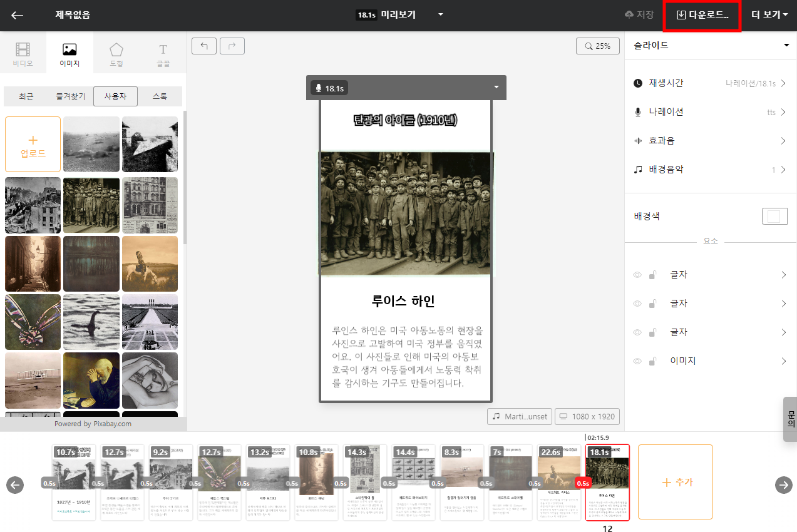This screenshot has height=532, width=797.
Task: Select the sepia alley photo thumbnail
Action: 33,263
